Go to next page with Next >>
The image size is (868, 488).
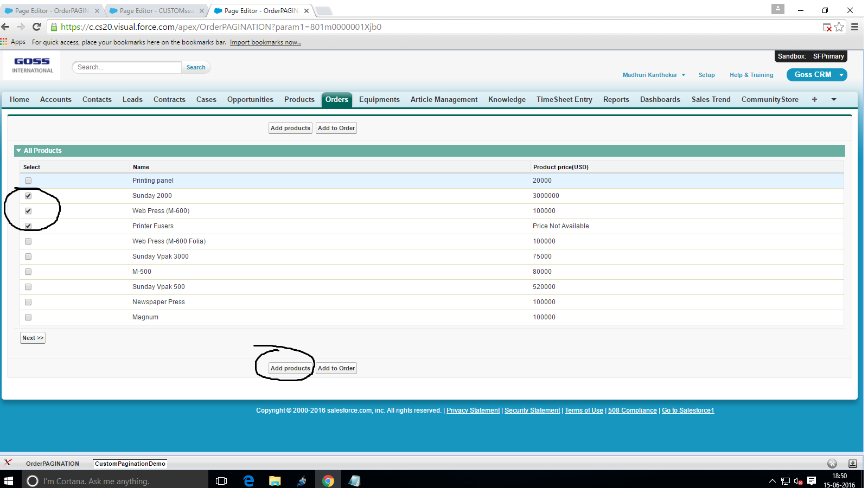(33, 338)
